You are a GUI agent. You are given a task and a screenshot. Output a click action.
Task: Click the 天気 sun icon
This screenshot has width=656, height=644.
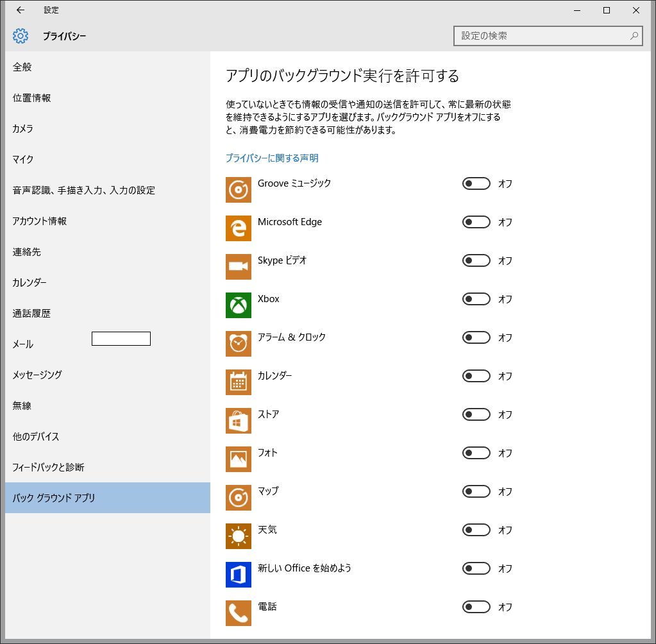pyautogui.click(x=239, y=536)
